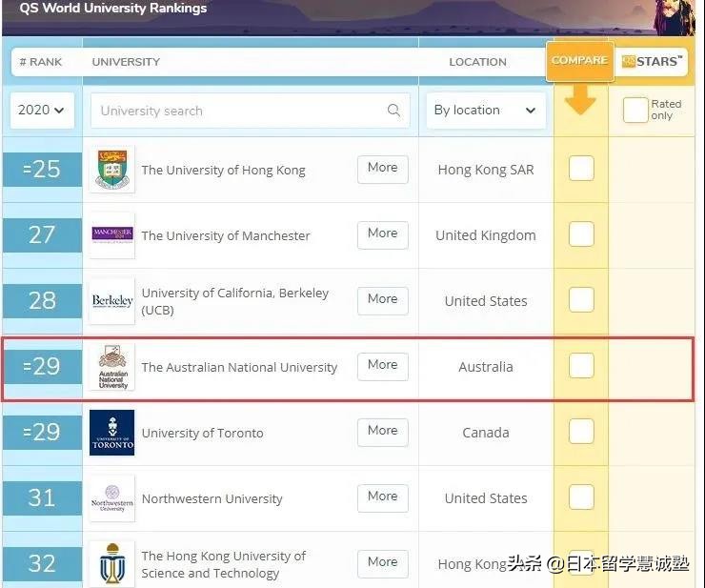
Task: Click the rank =25 cell
Action: (42, 169)
